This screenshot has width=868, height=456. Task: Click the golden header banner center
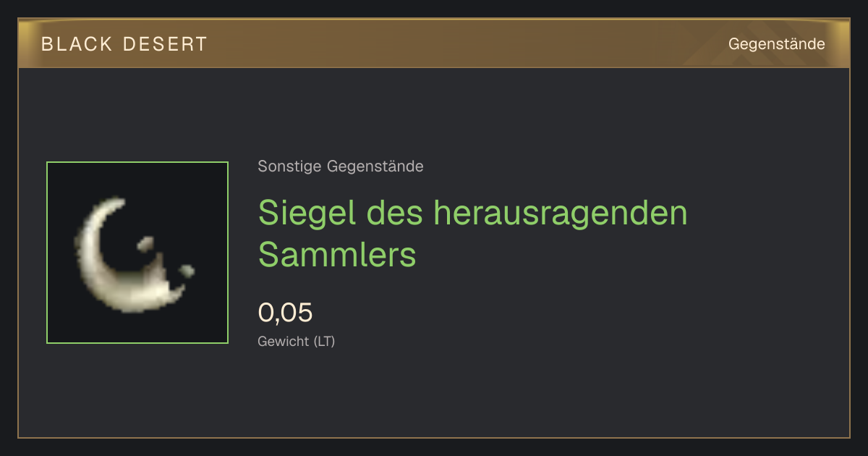click(x=434, y=43)
